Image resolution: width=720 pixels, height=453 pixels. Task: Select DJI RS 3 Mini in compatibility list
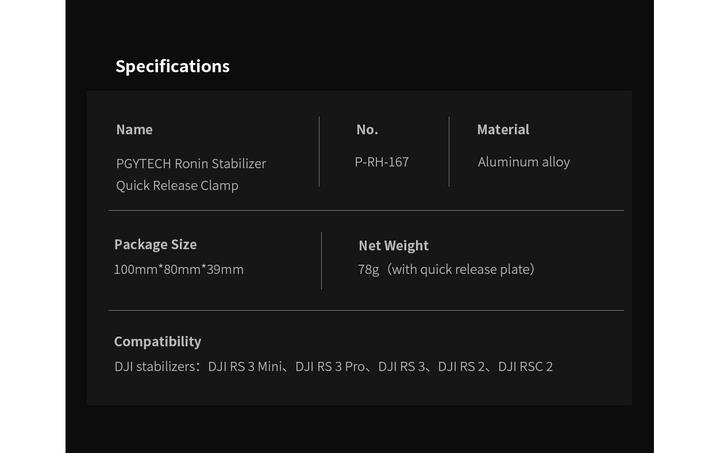(244, 367)
